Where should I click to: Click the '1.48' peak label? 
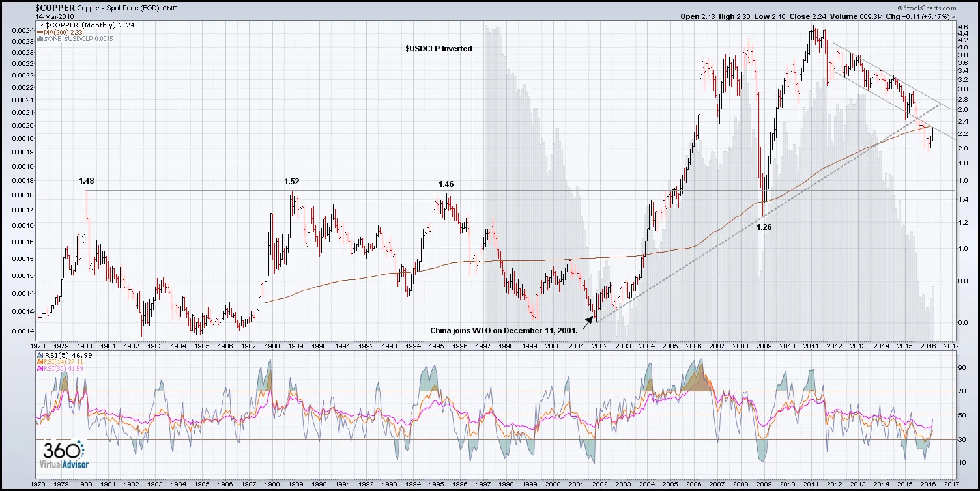[x=87, y=180]
